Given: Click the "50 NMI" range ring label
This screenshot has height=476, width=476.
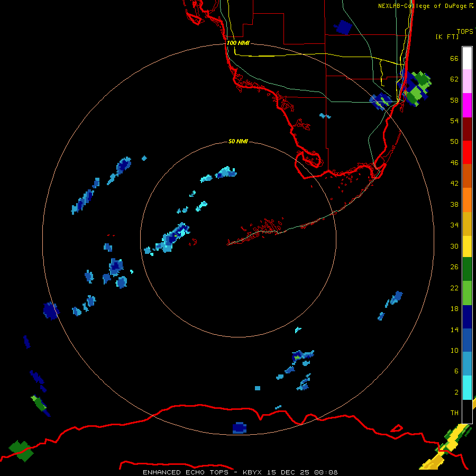Looking at the screenshot, I should tap(238, 141).
